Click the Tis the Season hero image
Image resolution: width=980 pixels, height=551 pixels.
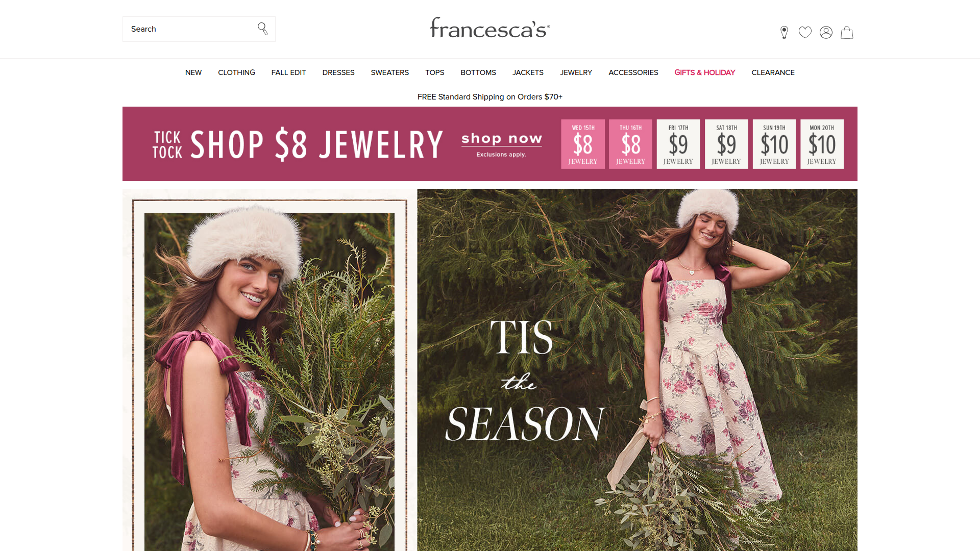pyautogui.click(x=637, y=370)
